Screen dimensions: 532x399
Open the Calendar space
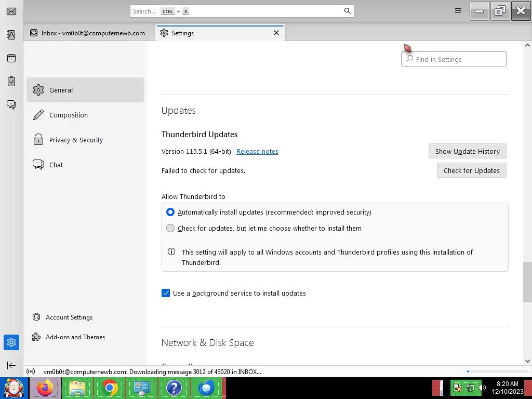[x=11, y=58]
